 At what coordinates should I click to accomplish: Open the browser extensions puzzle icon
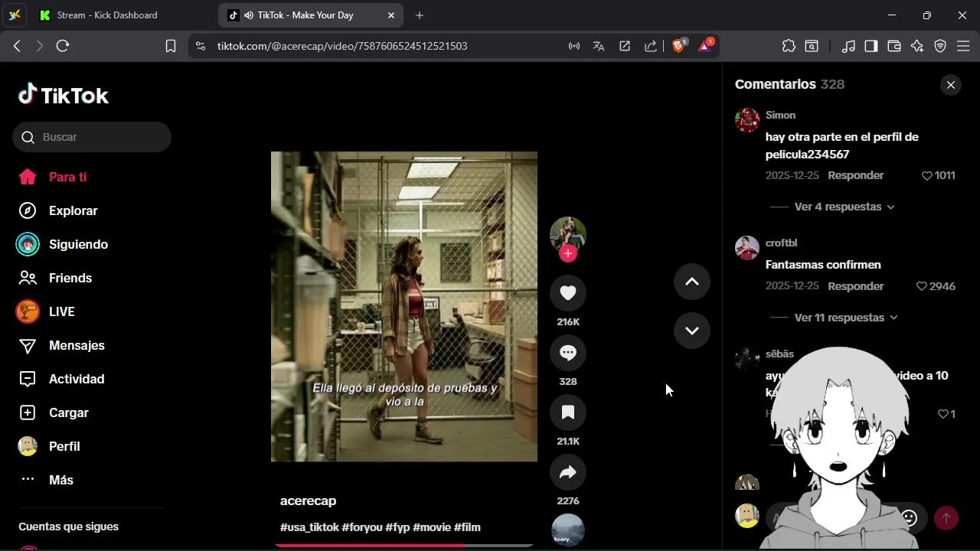(789, 46)
